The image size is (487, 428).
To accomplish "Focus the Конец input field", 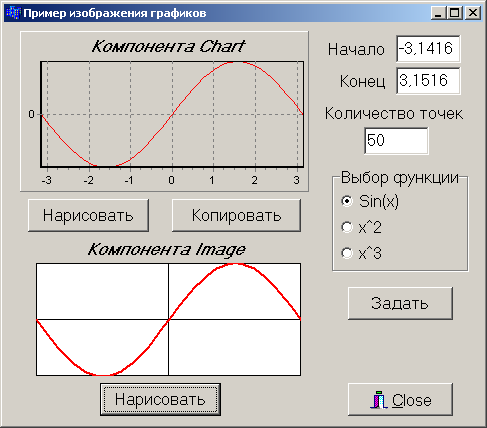I will [428, 81].
